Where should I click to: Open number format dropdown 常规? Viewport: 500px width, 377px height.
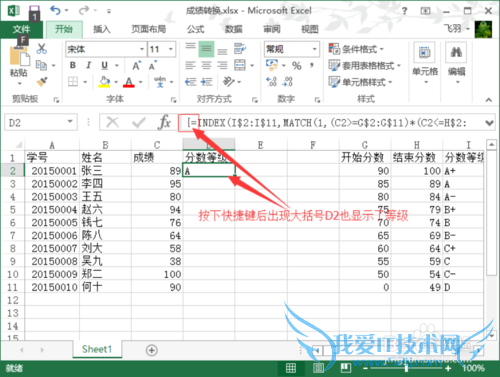tap(314, 49)
